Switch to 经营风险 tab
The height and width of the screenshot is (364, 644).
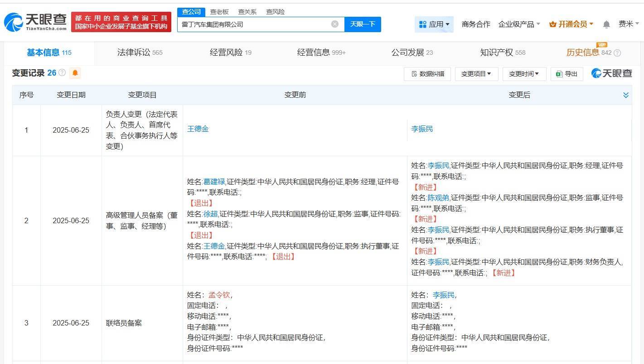click(230, 53)
